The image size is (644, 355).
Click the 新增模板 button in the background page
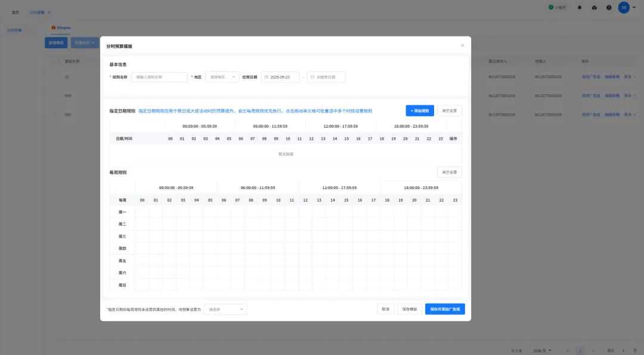pyautogui.click(x=56, y=43)
